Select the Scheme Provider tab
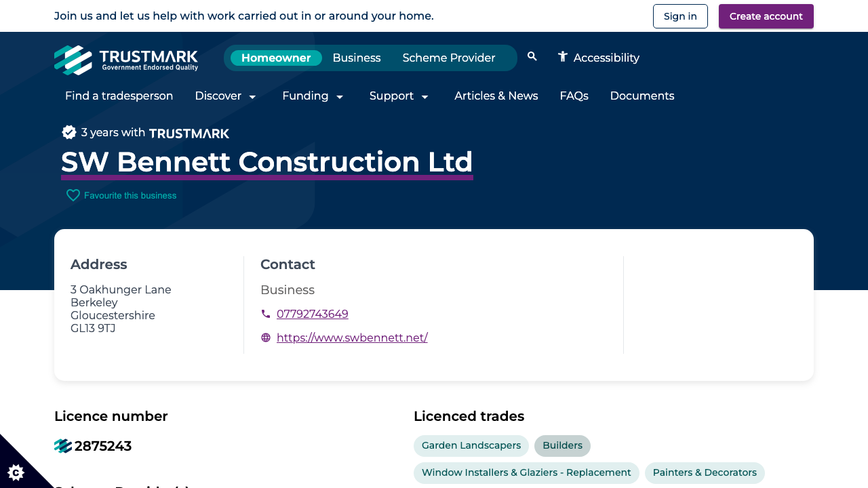Viewport: 868px width, 488px height. pyautogui.click(x=449, y=58)
